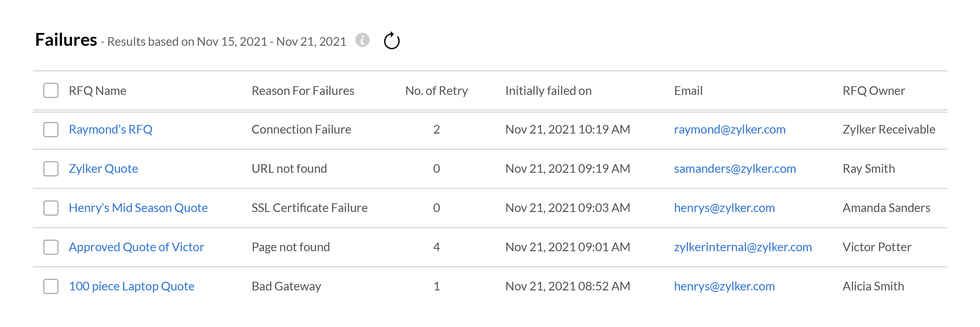Open the Approved Quote of Victor link
The width and height of the screenshot is (980, 327).
[x=136, y=247]
